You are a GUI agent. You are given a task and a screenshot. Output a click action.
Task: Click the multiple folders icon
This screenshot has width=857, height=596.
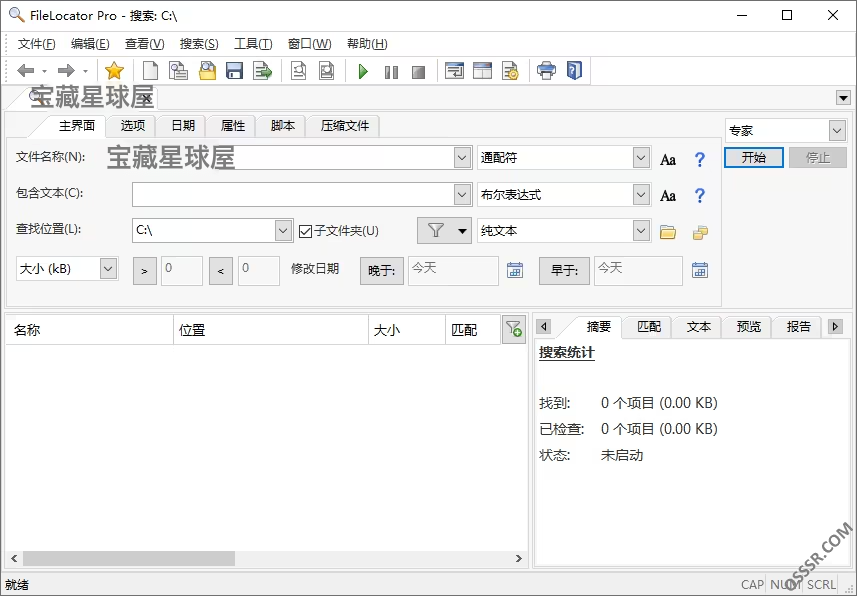(x=700, y=232)
